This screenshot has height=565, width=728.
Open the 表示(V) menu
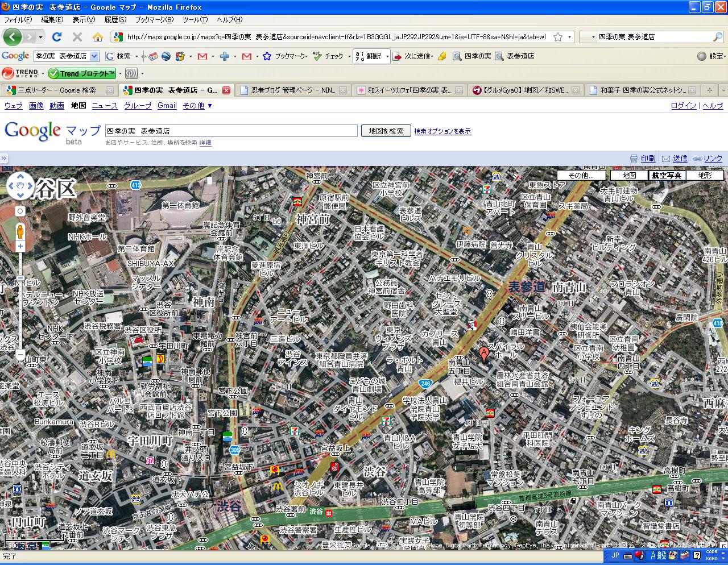pos(84,20)
